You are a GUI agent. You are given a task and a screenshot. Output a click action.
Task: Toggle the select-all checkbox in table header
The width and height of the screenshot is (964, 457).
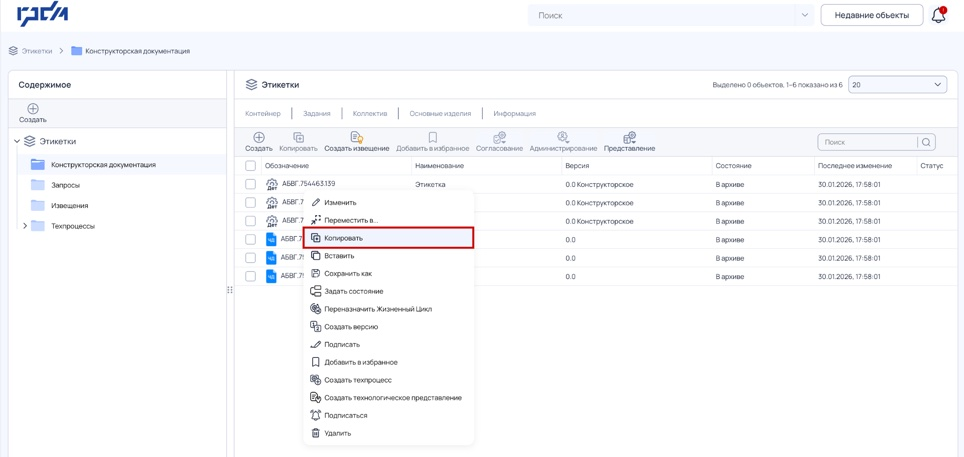tap(250, 165)
